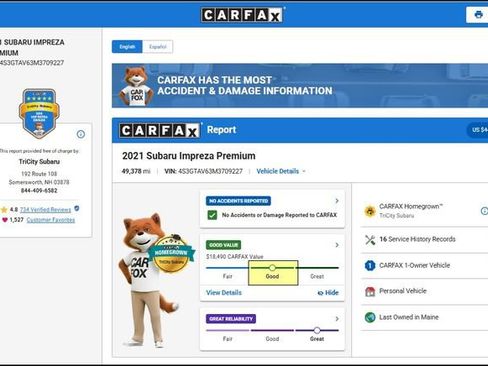488x366 pixels.
Task: Open the Good Value chevron
Action: coord(337,245)
